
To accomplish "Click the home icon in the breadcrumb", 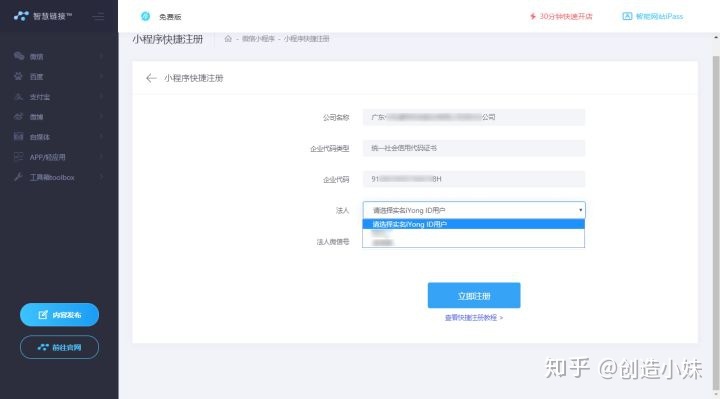I will pyautogui.click(x=228, y=39).
